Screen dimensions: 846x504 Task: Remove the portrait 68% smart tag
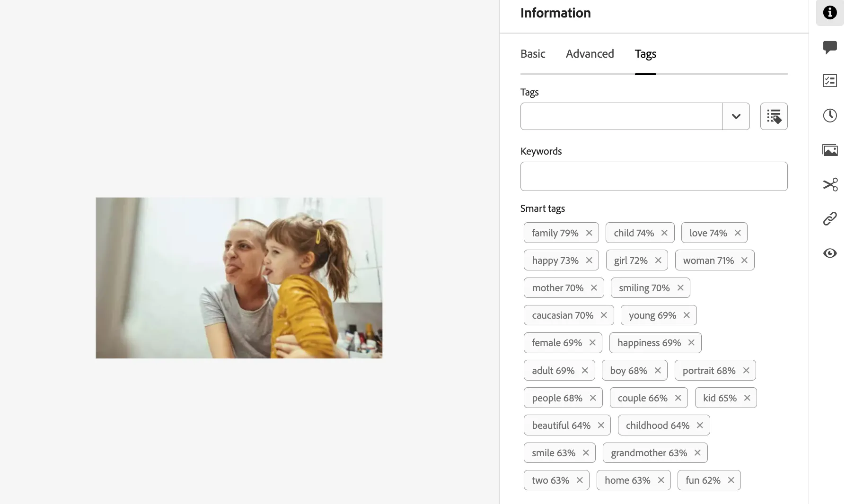click(746, 371)
